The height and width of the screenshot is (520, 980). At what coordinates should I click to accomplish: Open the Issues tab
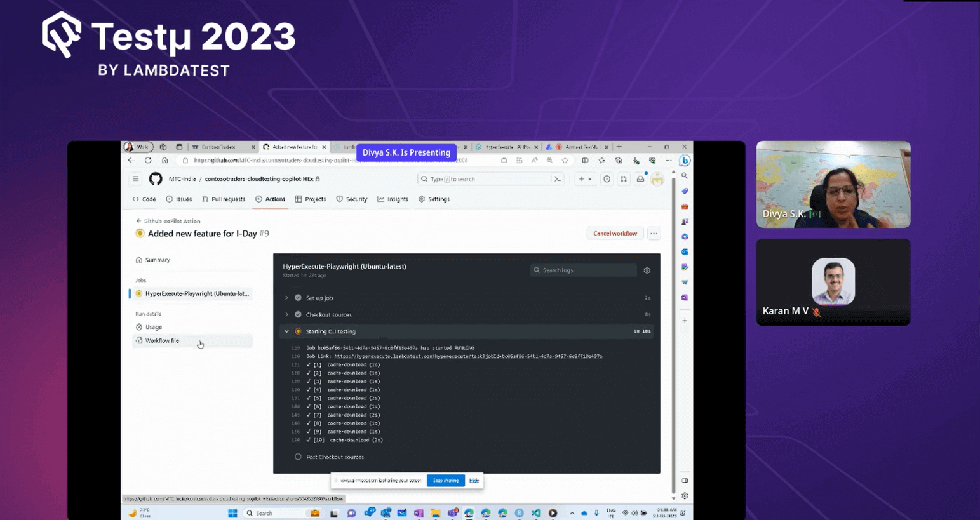pos(179,199)
